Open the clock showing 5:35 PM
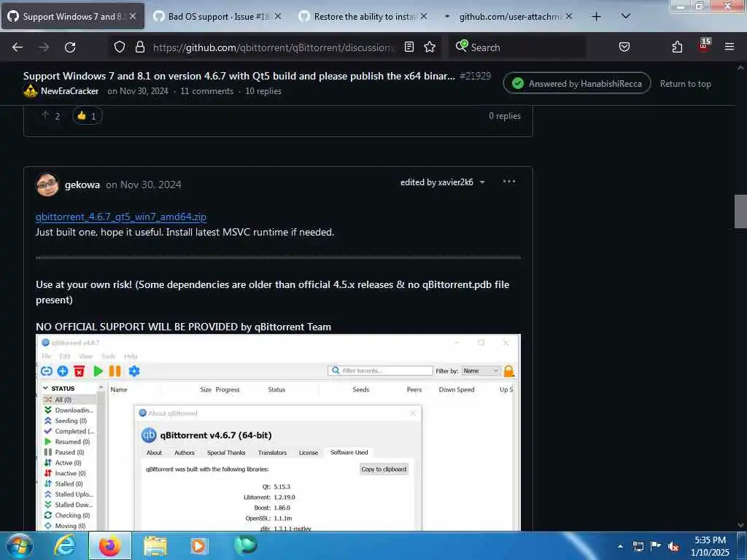Image resolution: width=747 pixels, height=560 pixels. coord(710,546)
